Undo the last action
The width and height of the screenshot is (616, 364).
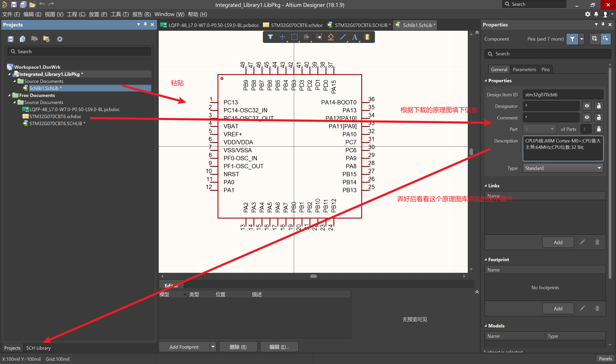[42, 4]
